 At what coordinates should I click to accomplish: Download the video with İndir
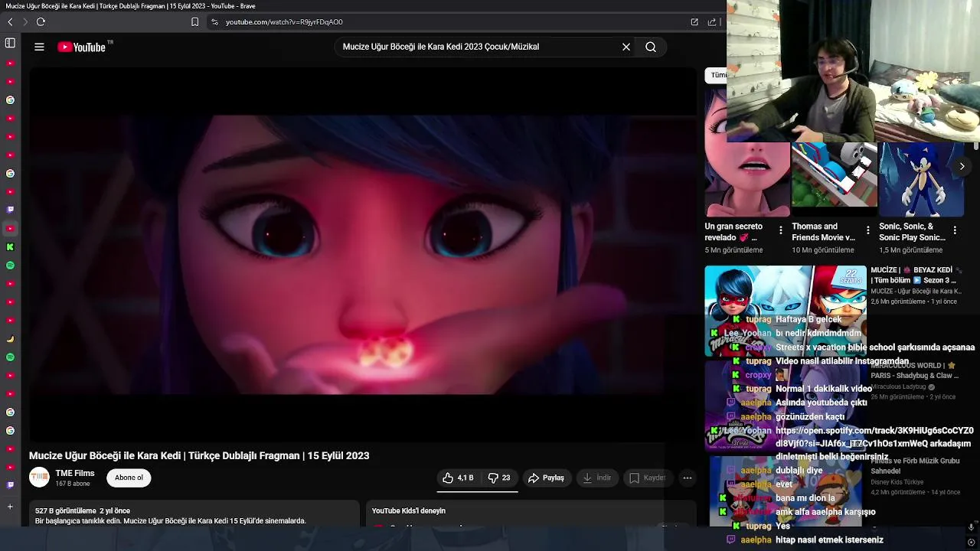tap(596, 478)
